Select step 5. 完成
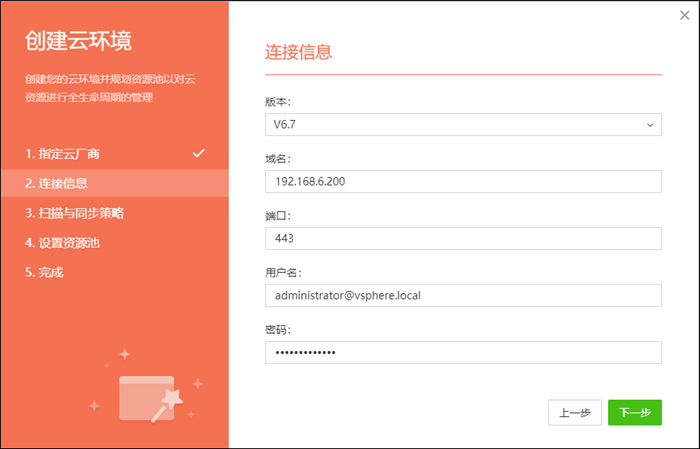This screenshot has width=700, height=449. pyautogui.click(x=44, y=272)
